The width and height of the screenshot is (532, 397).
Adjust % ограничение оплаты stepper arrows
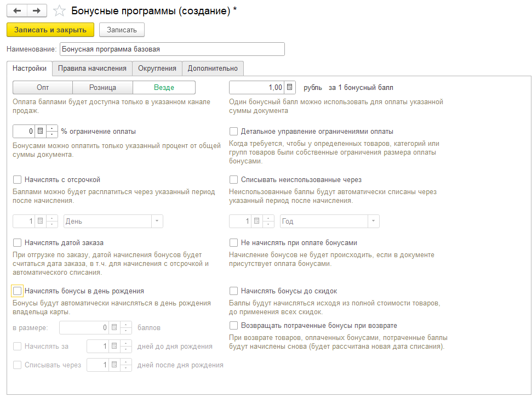(x=52, y=131)
